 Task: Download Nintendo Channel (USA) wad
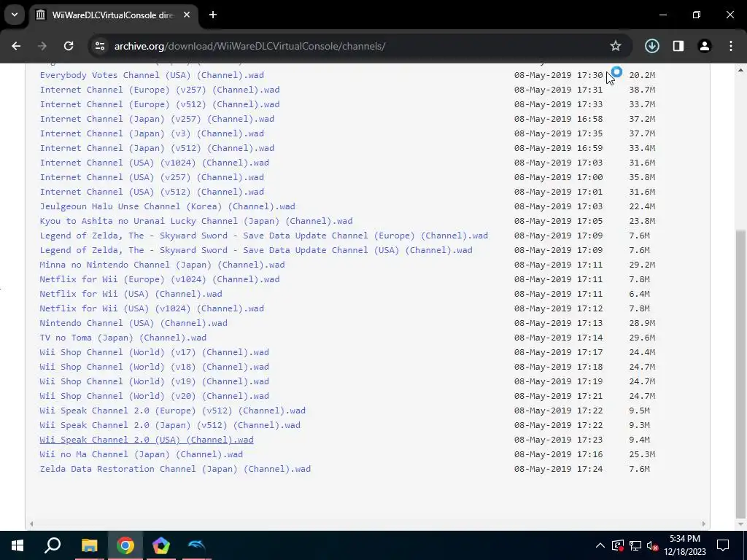133,323
